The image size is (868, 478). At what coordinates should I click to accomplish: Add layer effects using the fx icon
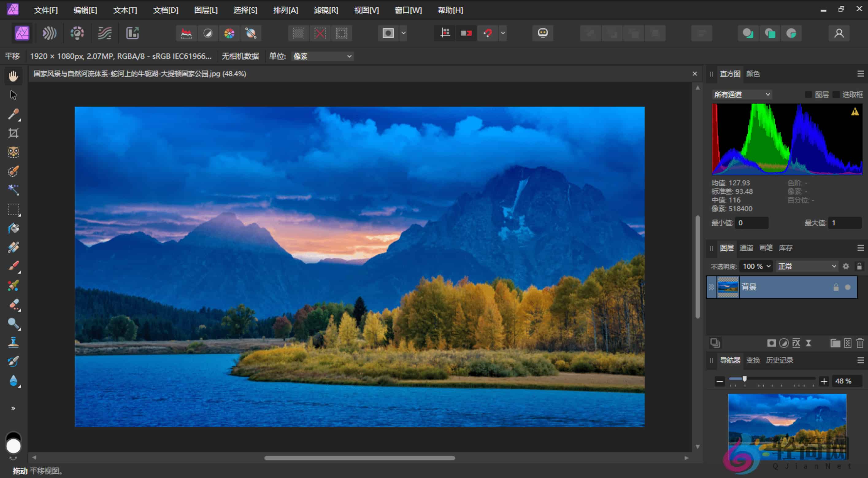[796, 343]
